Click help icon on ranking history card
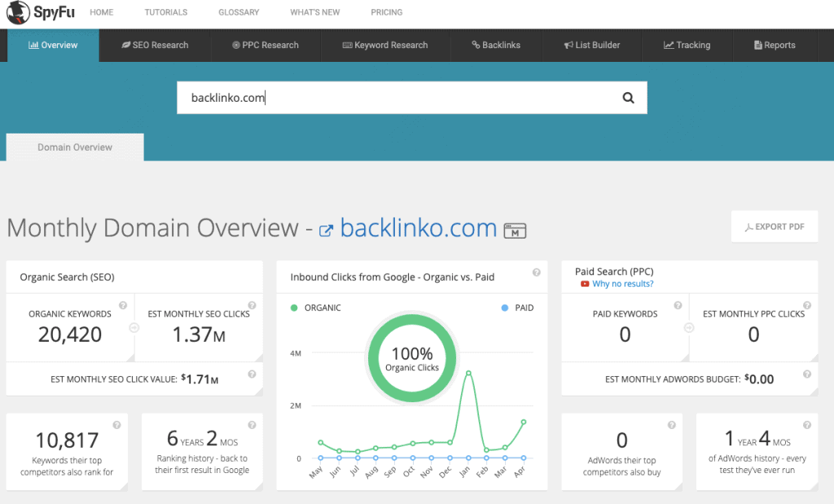Viewport: 834px width, 504px height. (x=252, y=425)
